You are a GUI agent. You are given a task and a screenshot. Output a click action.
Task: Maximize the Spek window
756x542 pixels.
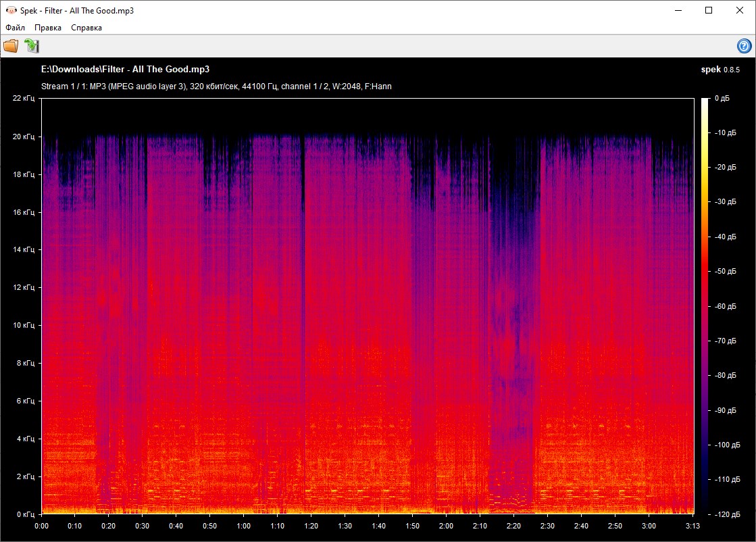pyautogui.click(x=709, y=10)
